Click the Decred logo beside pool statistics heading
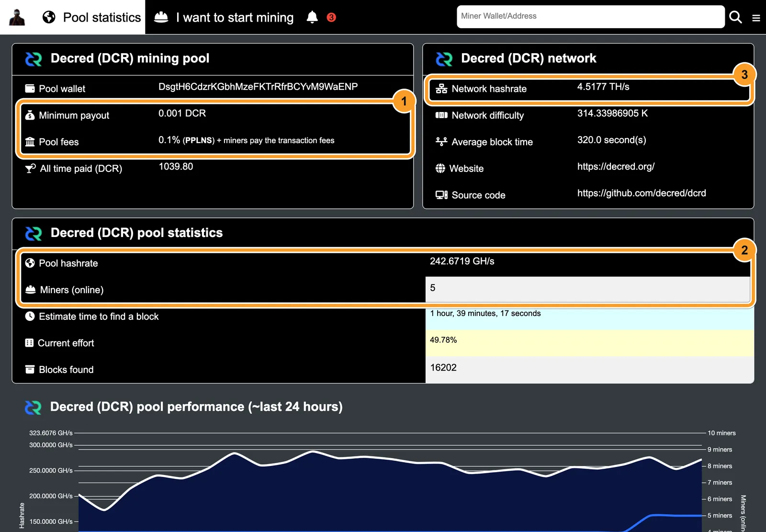Viewport: 766px width, 532px height. click(34, 233)
